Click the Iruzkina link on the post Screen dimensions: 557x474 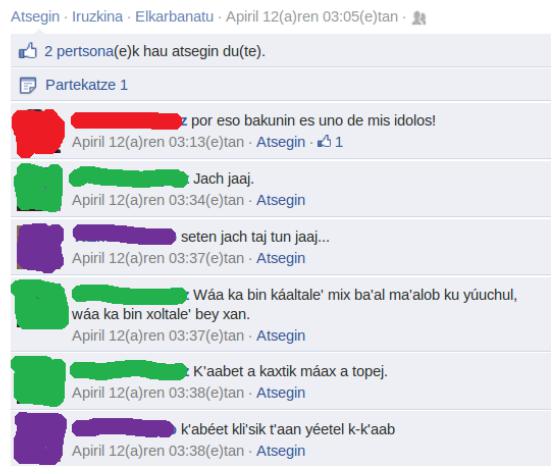tap(97, 17)
